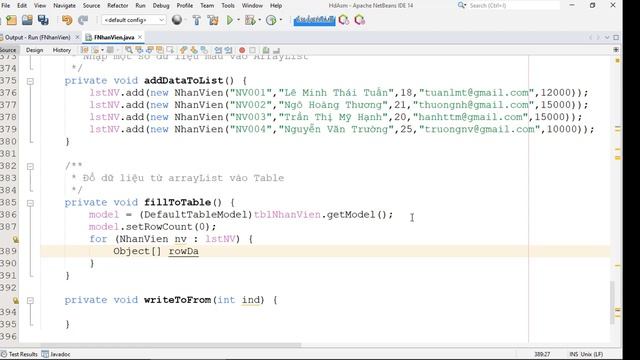Undo the last edit via toolbar

tap(67, 20)
